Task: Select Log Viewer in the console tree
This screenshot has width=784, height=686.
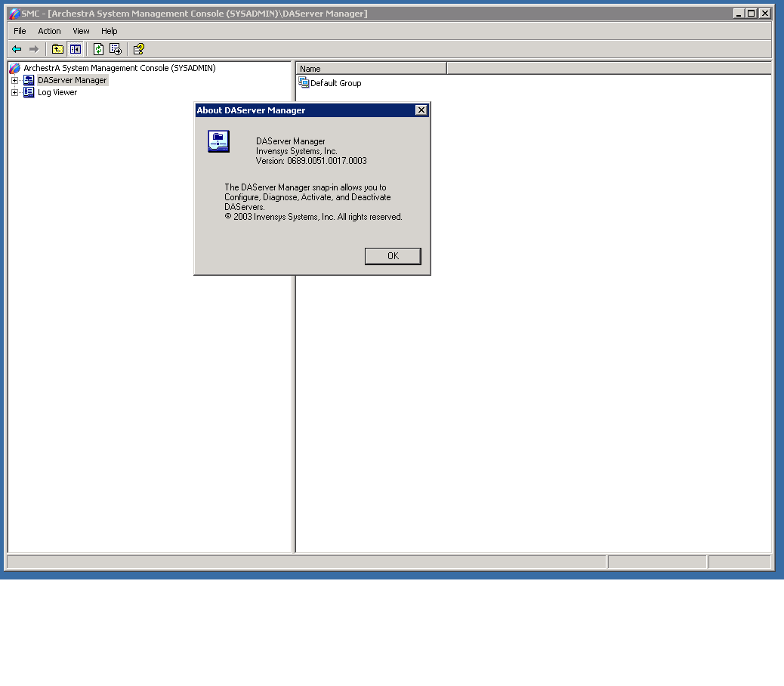Action: click(57, 92)
